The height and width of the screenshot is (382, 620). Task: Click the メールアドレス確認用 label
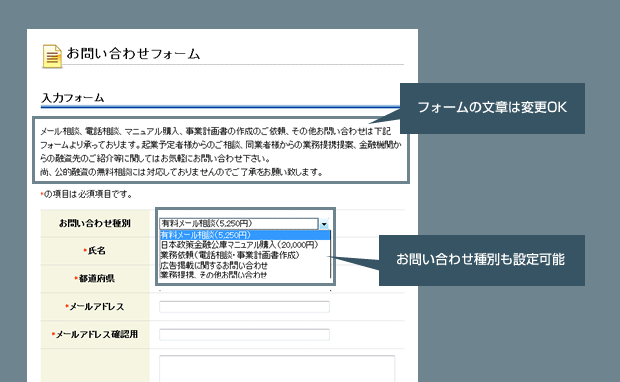coord(95,335)
